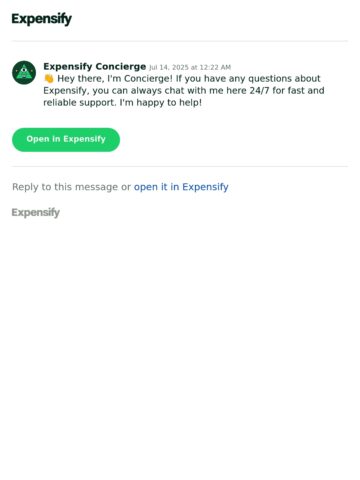Click the divider above the reply text

click(180, 166)
